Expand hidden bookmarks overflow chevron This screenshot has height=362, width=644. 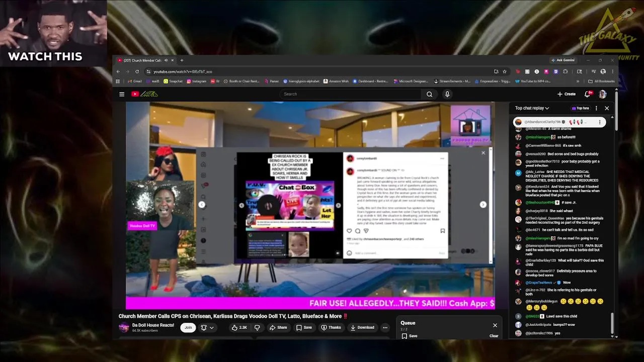[578, 81]
